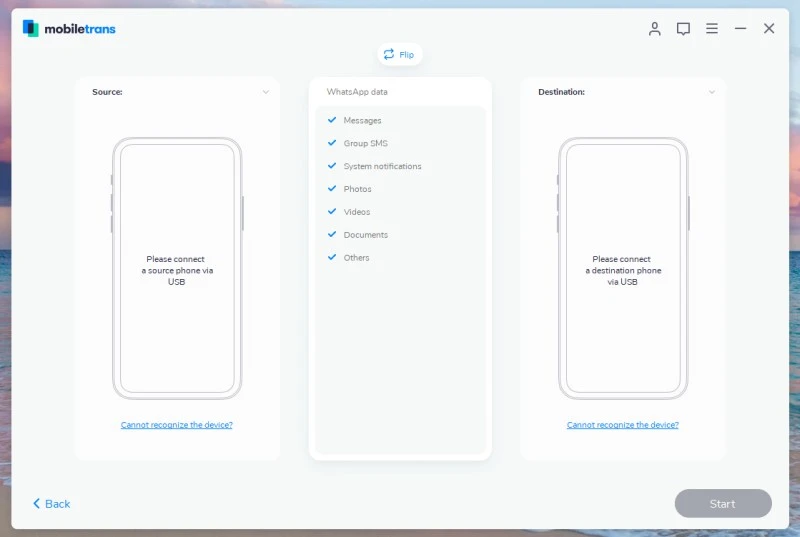
Task: Click the Start transfer button
Action: (x=723, y=504)
